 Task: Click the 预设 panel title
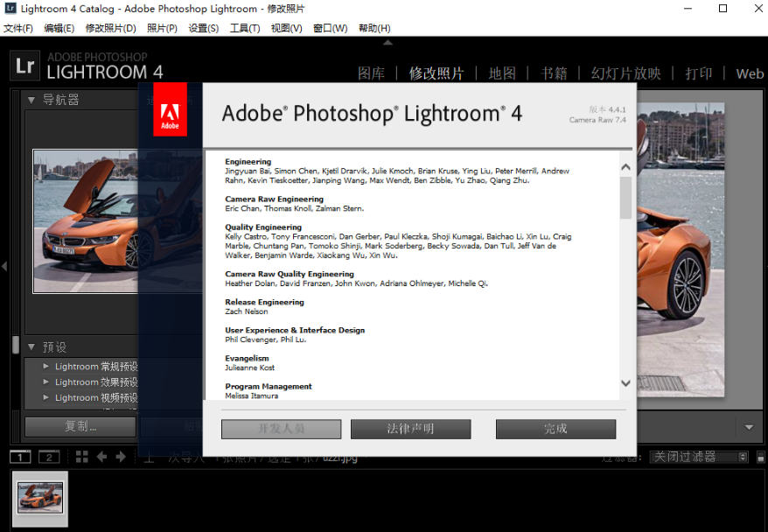(x=54, y=347)
